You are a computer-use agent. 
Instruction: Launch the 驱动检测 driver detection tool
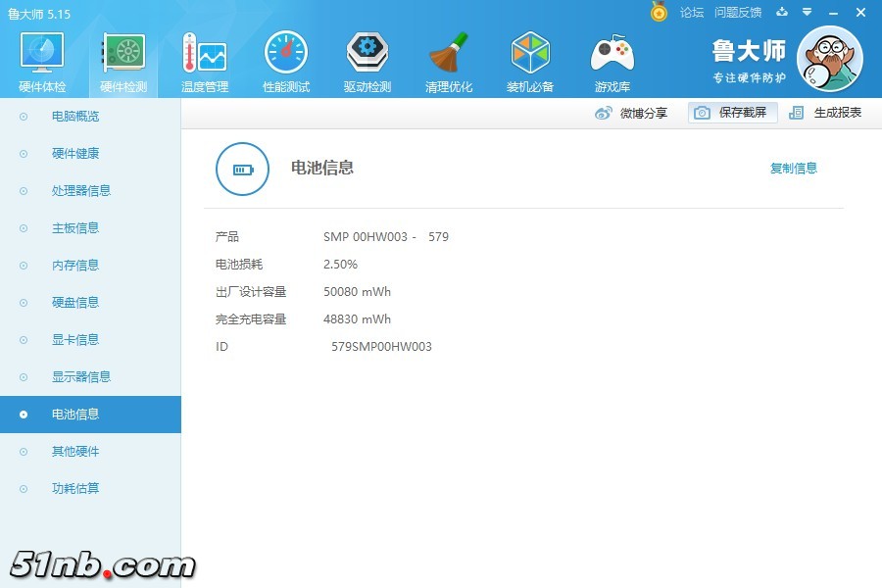click(x=367, y=59)
